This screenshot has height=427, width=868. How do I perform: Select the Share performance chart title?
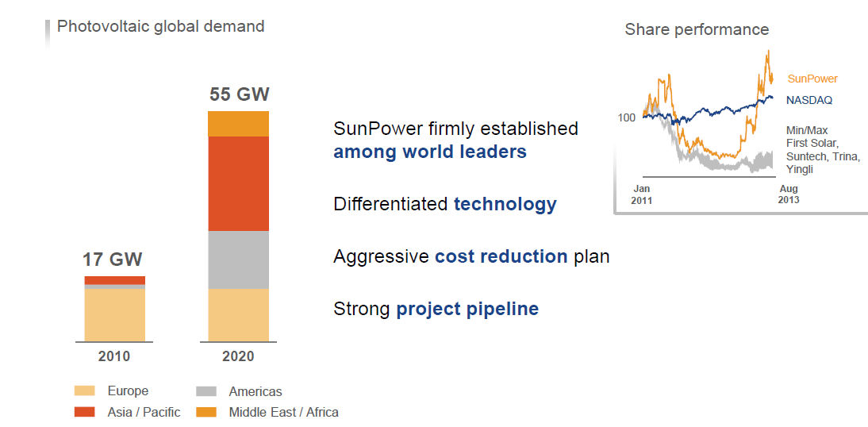click(x=697, y=30)
